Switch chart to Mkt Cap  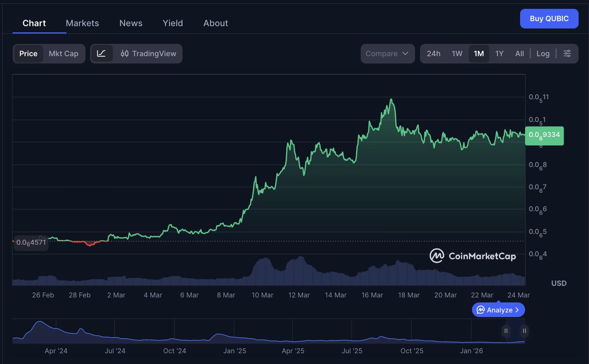tap(64, 53)
